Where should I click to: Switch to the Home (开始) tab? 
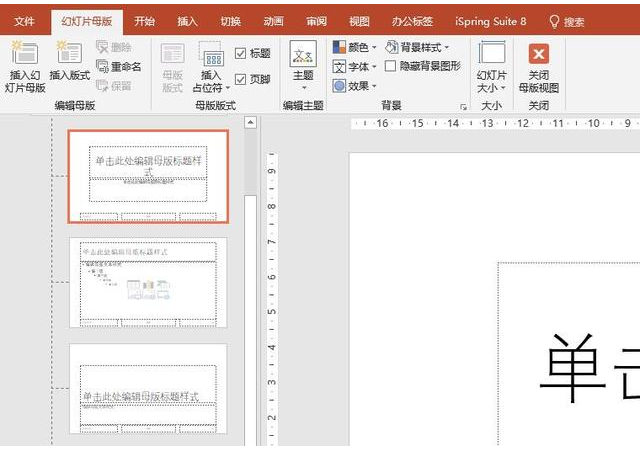pyautogui.click(x=144, y=21)
